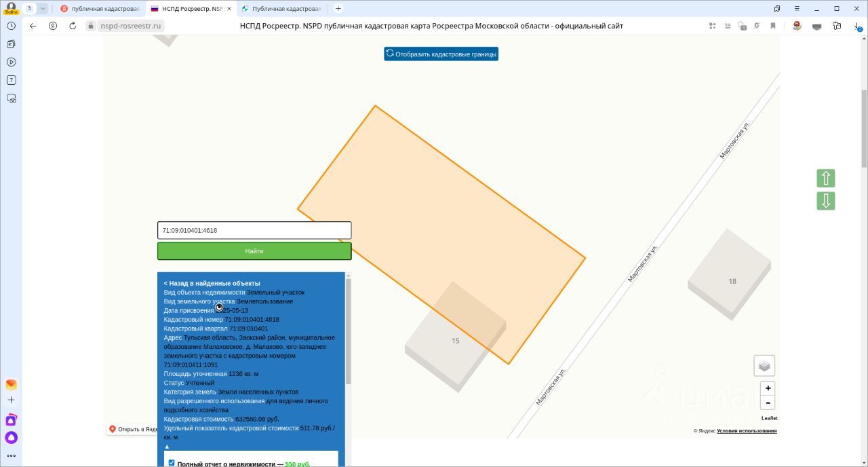Zoom out the map with minus button

767,403
